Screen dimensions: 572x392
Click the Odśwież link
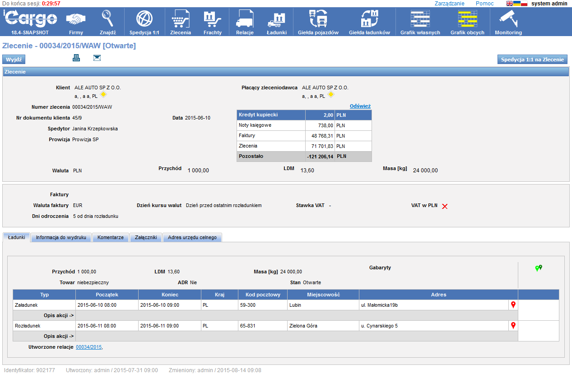pos(360,106)
